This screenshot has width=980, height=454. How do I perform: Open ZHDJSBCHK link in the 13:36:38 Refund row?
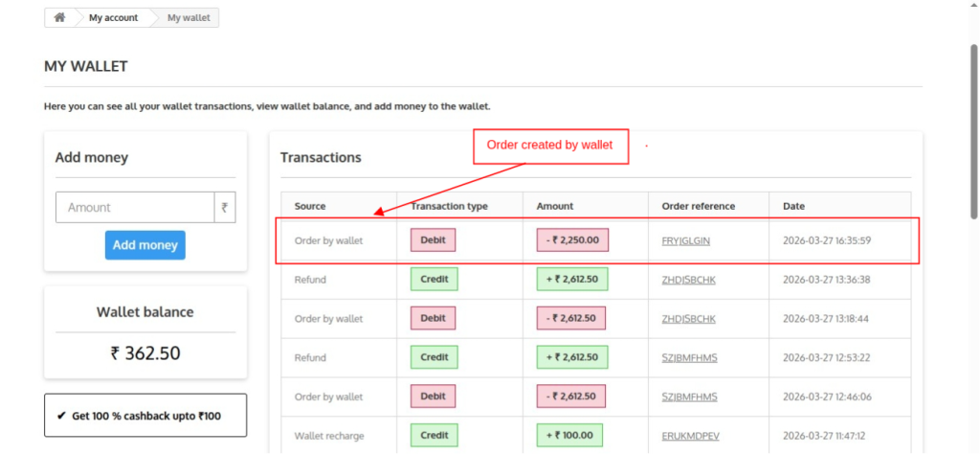(x=688, y=280)
